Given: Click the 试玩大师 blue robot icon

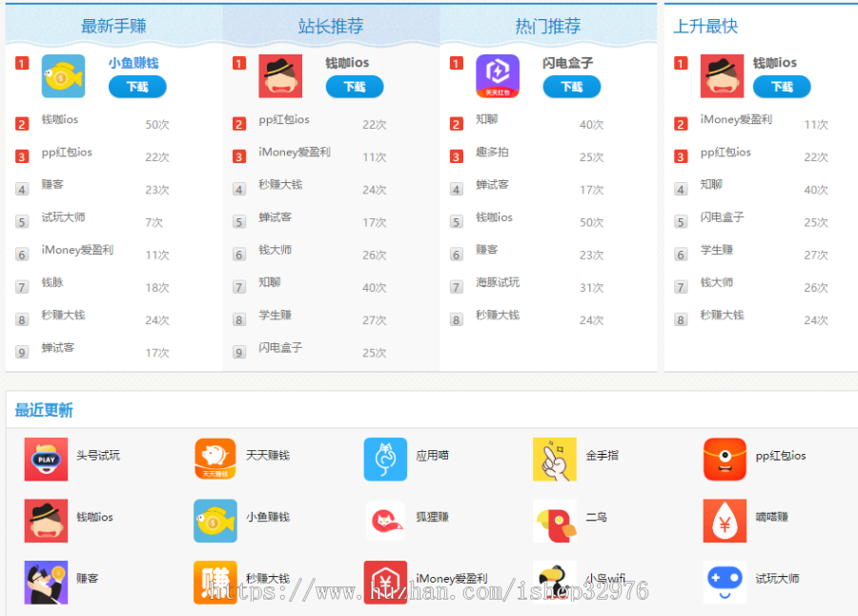Looking at the screenshot, I should click(x=724, y=581).
